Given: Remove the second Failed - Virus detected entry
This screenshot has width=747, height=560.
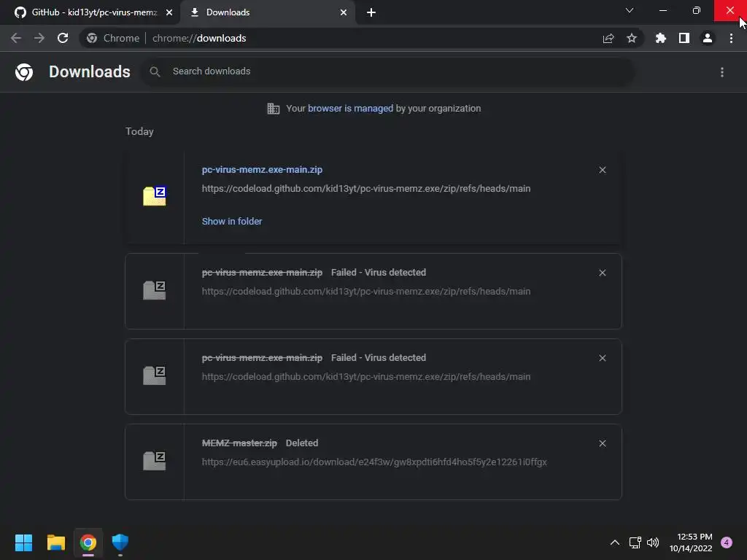Looking at the screenshot, I should point(603,358).
